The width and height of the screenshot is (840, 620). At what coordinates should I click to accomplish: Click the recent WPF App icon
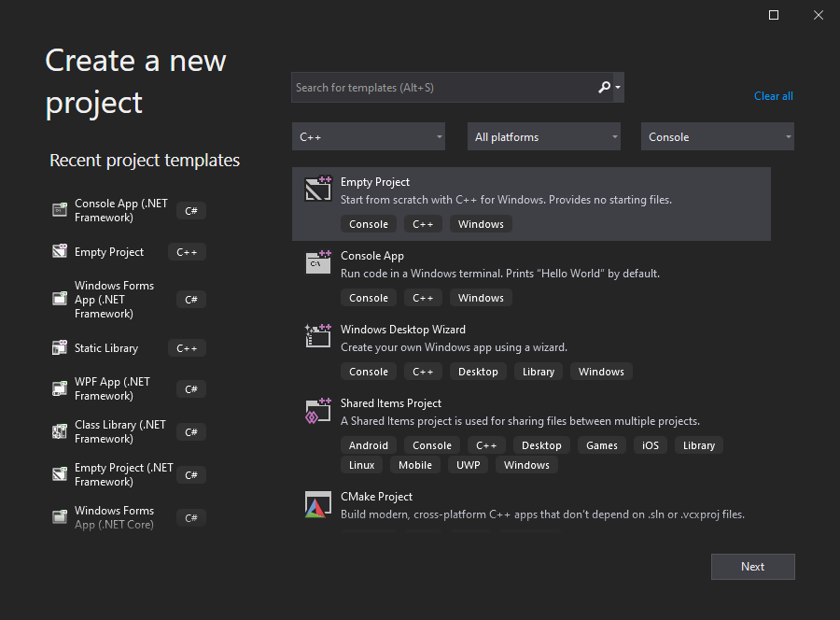point(60,388)
